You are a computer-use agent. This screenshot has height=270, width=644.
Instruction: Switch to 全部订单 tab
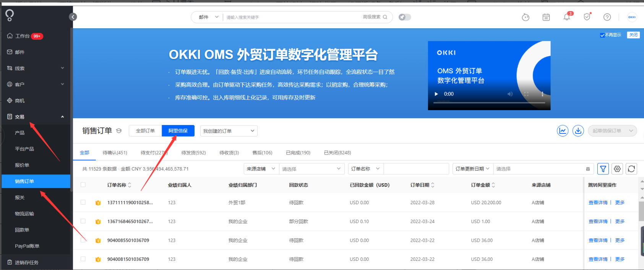point(145,131)
